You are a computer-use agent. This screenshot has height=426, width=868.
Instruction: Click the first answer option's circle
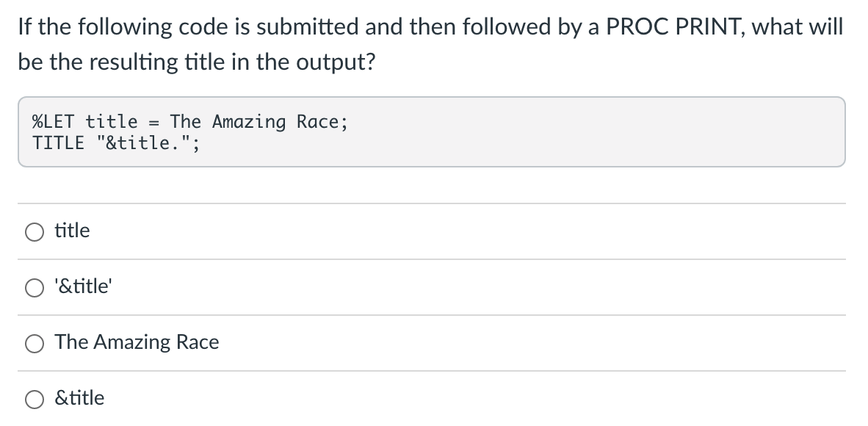tap(34, 231)
